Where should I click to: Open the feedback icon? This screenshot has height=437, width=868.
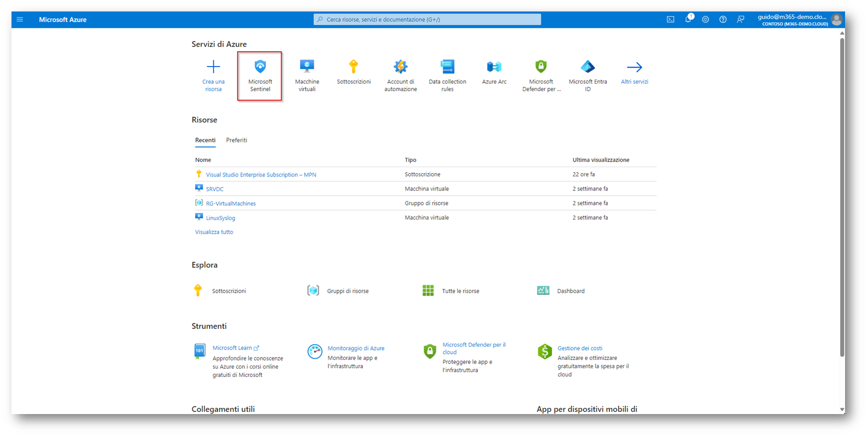click(741, 20)
